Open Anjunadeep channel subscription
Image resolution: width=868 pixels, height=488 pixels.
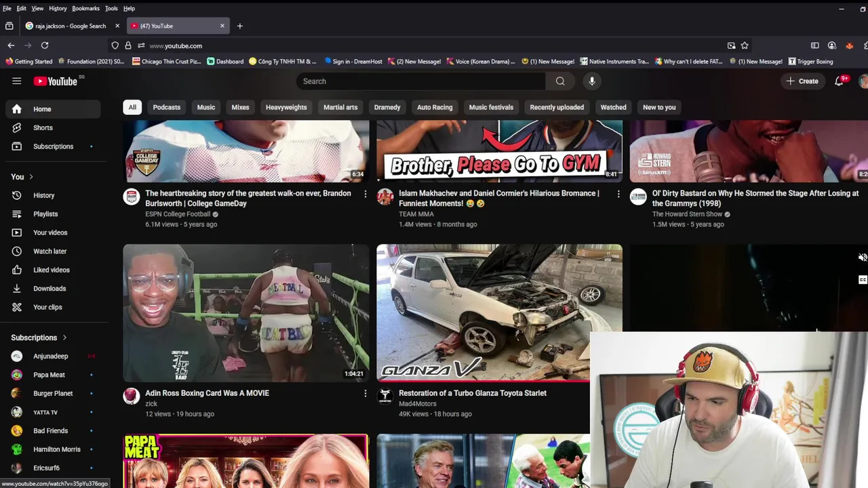point(53,356)
